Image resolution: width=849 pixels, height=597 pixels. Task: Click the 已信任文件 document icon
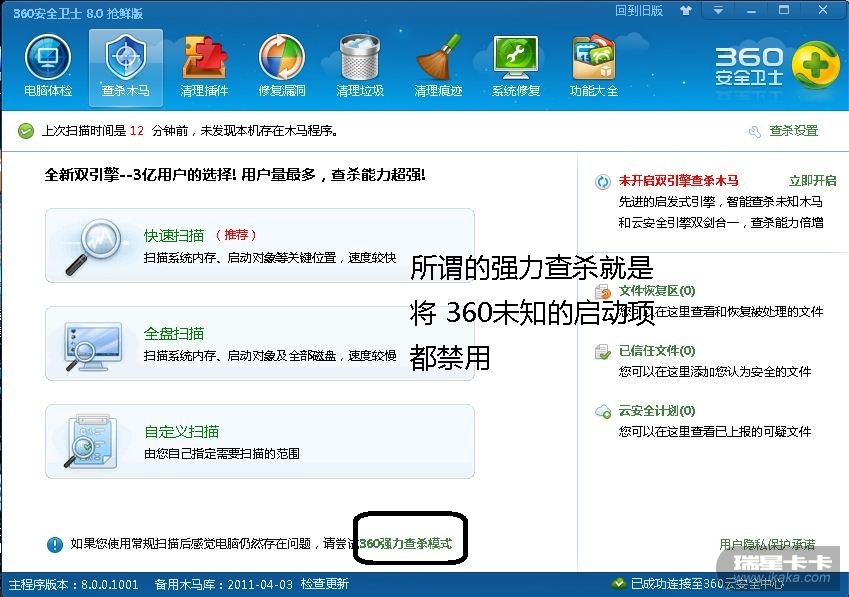pyautogui.click(x=603, y=352)
